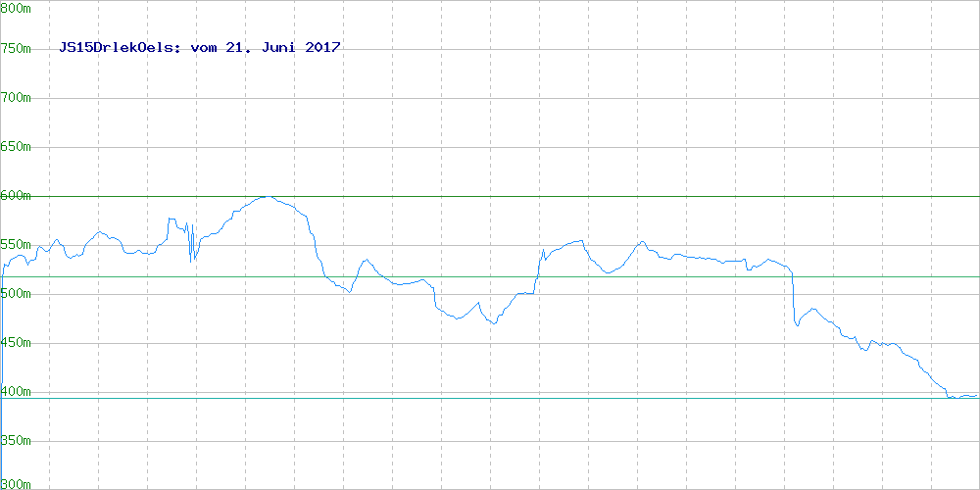Click the '550m' axis label
The image size is (980, 490).
click(x=16, y=244)
